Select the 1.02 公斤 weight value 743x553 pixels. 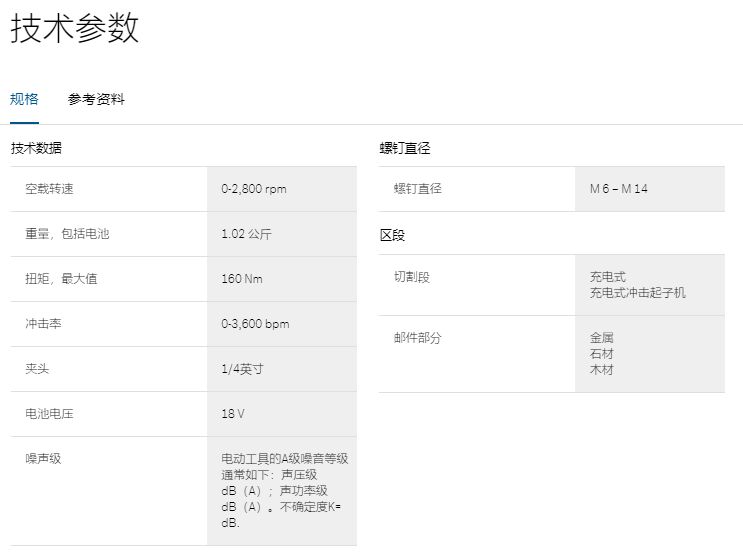coord(246,234)
